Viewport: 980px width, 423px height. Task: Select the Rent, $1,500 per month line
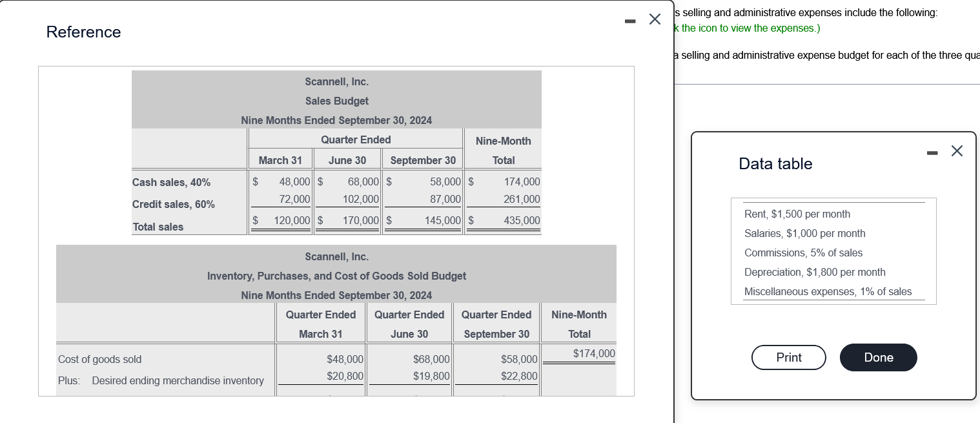point(797,214)
